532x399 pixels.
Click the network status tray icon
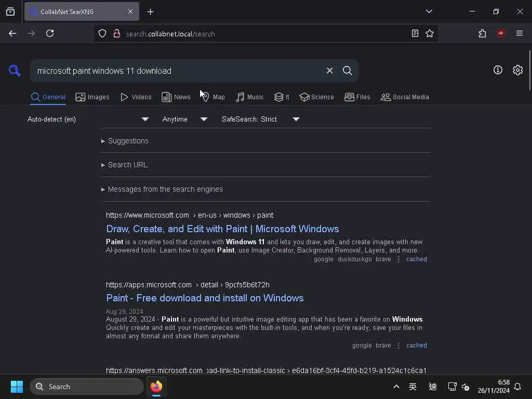click(x=451, y=387)
